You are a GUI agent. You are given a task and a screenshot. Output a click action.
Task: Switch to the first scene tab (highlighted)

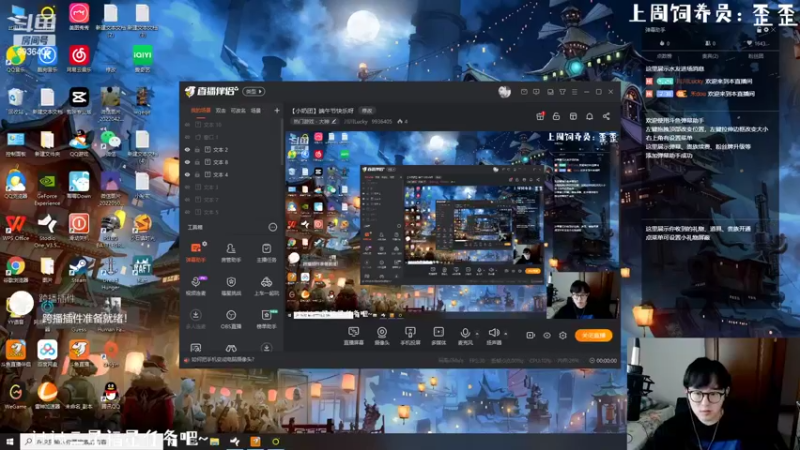pos(201,110)
